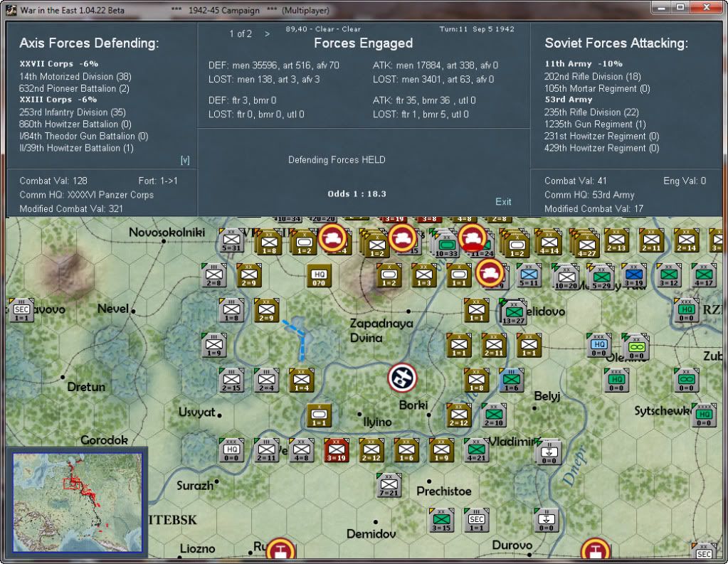Go to next battle report with > arrow
Image resolution: width=728 pixels, height=564 pixels.
(267, 34)
